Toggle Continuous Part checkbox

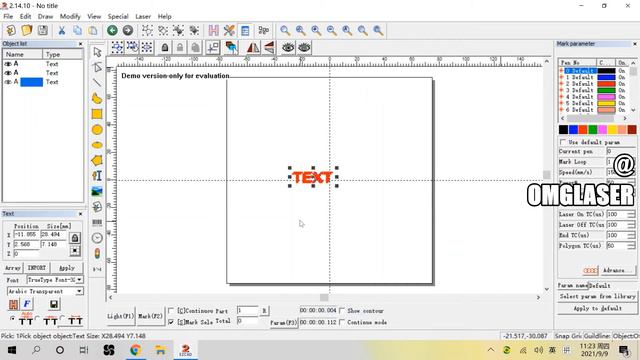coord(171,311)
